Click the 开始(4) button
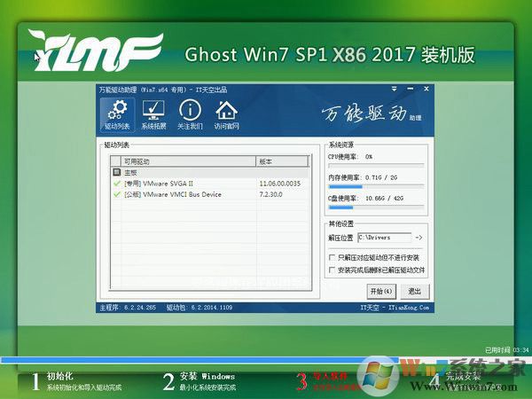Image resolution: width=532 pixels, height=399 pixels. 381,292
